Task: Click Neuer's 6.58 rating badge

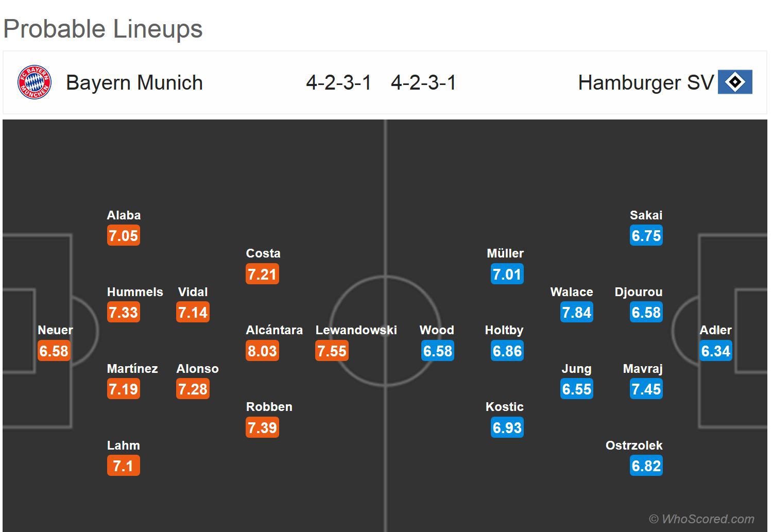Action: pos(54,351)
